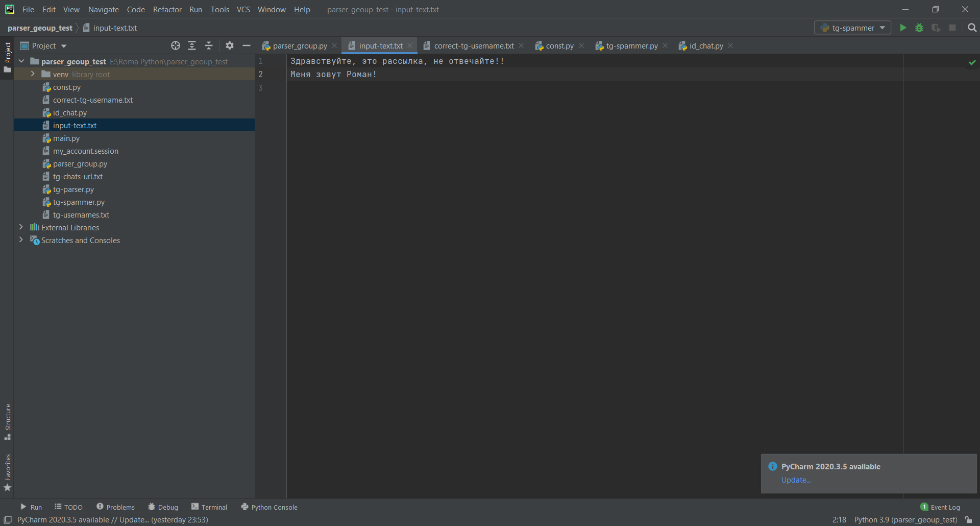
Task: Open the Problems tool window
Action: pos(116,507)
